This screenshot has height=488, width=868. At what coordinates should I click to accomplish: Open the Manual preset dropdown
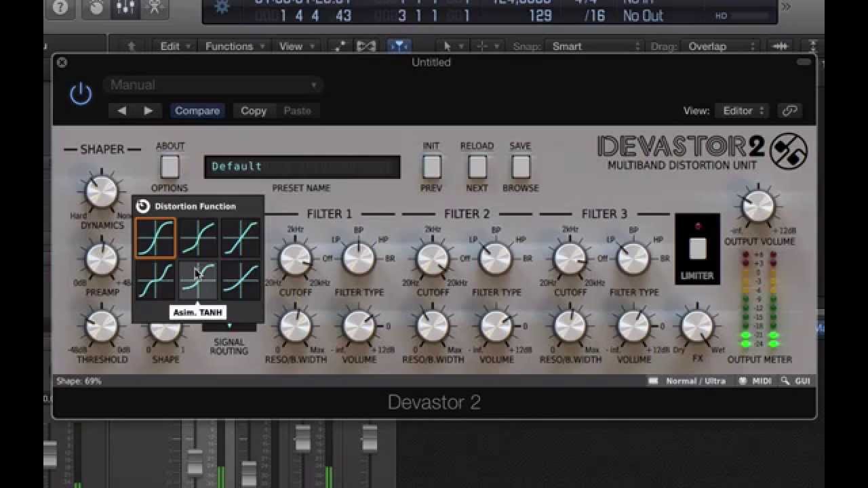click(213, 85)
